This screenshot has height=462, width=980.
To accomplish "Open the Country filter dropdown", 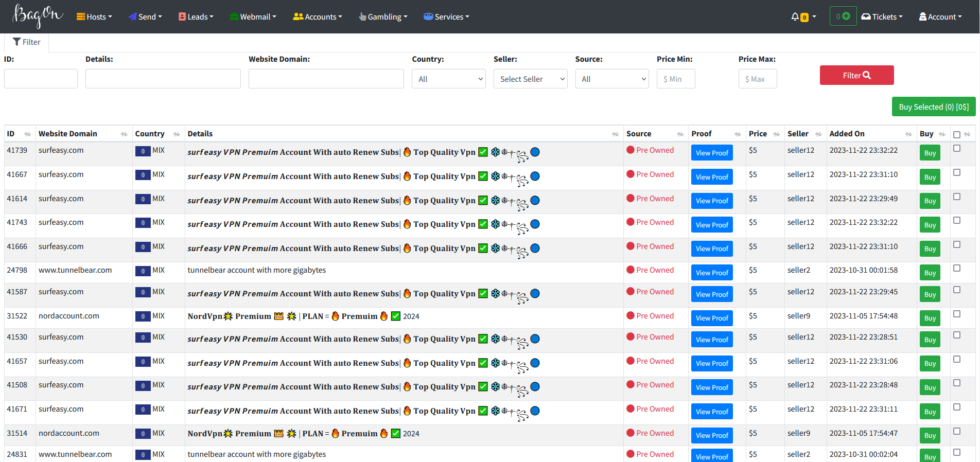I will pos(449,79).
